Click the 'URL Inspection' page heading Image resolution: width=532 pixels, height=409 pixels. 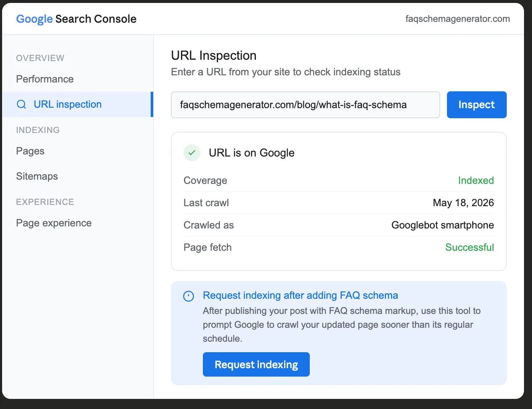click(x=214, y=56)
